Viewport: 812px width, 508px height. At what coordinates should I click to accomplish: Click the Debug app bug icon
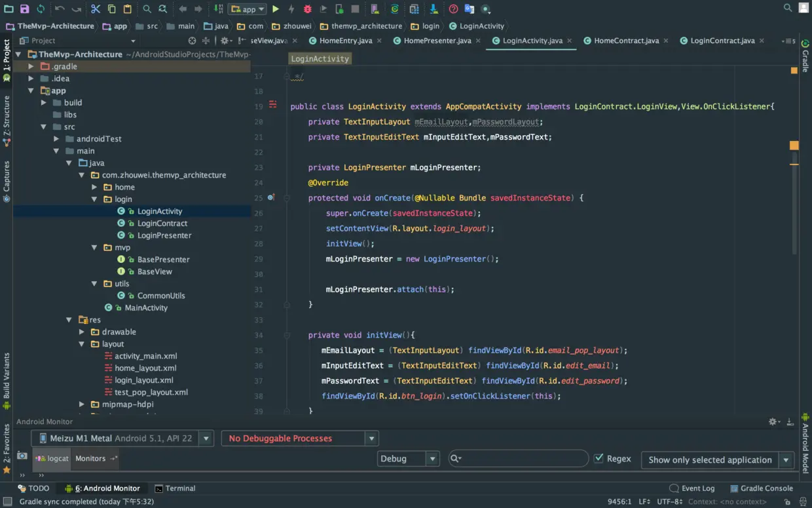click(308, 9)
